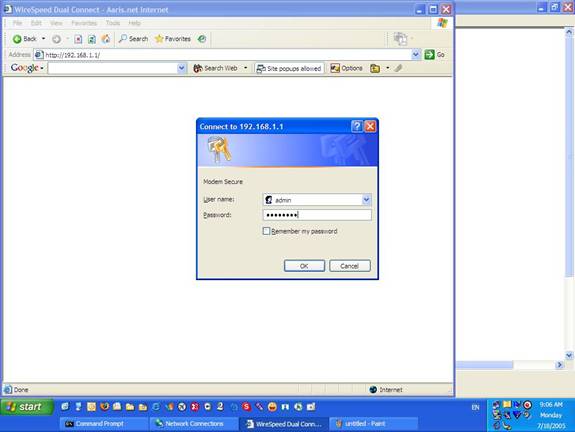Screen dimensions: 575x432
Task: Expand the User name dropdown arrow
Action: [x=366, y=200]
